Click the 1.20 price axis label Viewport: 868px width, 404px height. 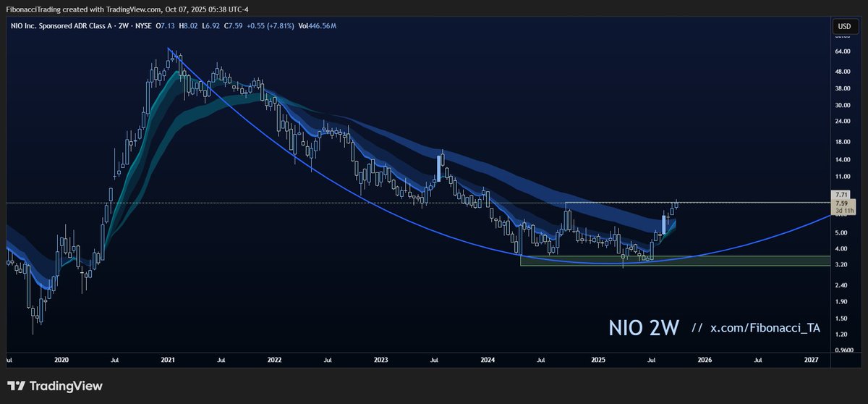pos(841,334)
